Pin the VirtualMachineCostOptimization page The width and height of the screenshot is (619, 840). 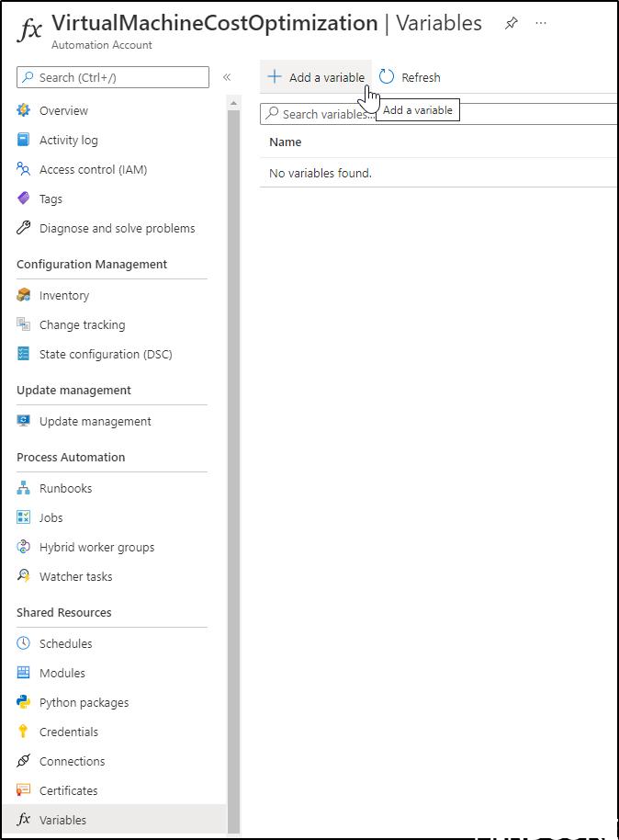click(x=512, y=24)
